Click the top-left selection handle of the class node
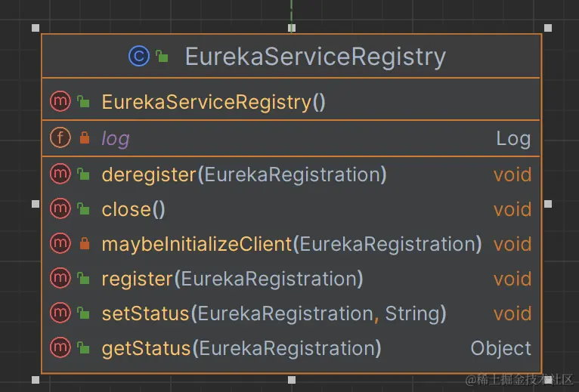Screen dimensions: 579x392 point(36,28)
